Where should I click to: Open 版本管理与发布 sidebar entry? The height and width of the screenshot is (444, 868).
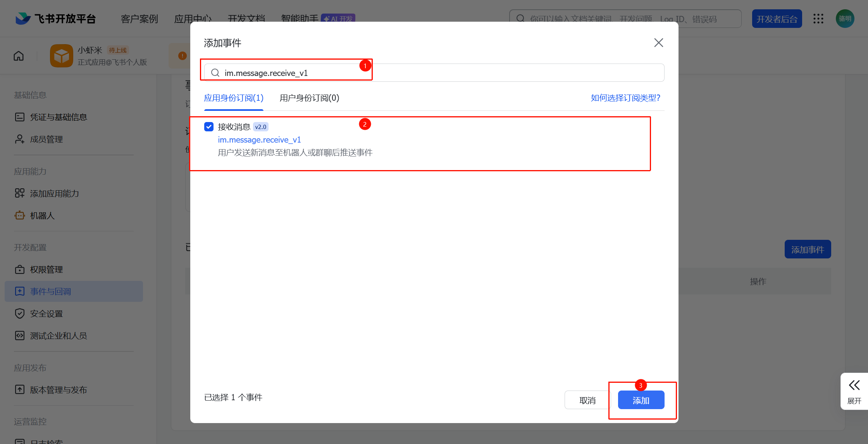pos(59,390)
